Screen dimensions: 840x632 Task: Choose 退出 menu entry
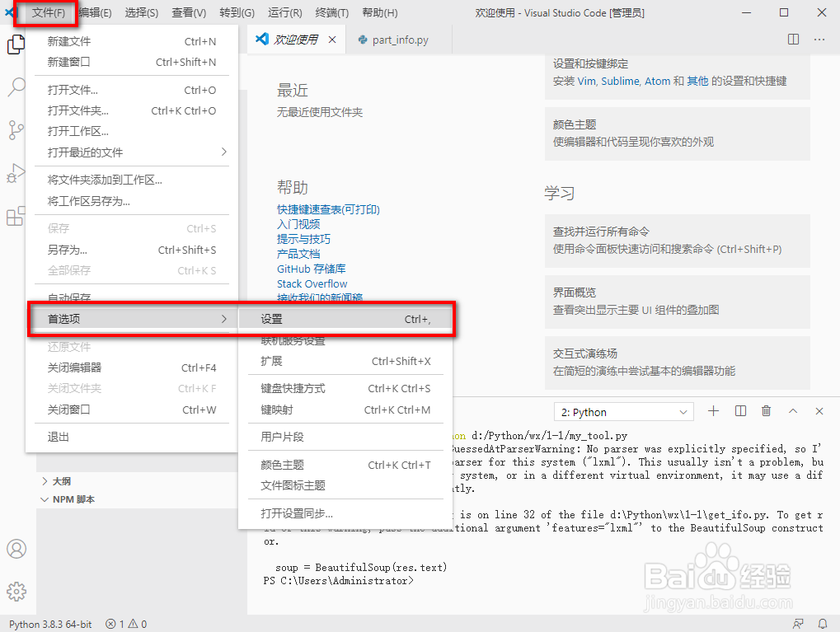(x=132, y=437)
